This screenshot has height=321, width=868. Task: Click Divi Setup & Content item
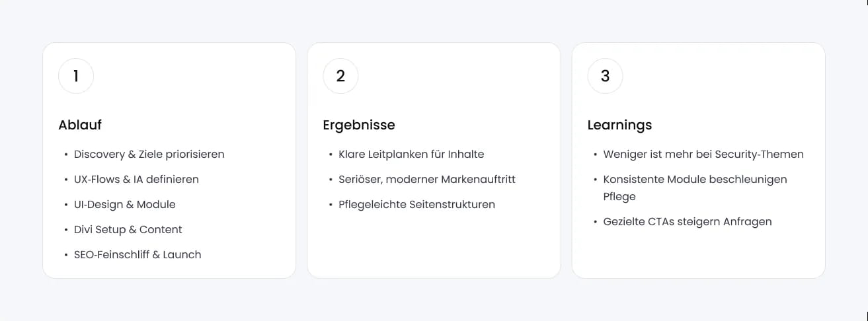tap(128, 230)
